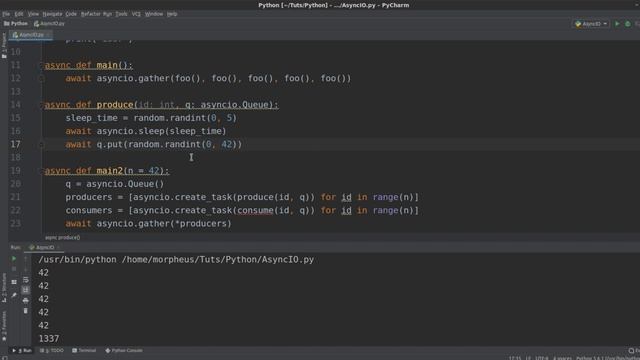Click the tool window quick access icon in corner
The height and width of the screenshot is (360, 640).
pos(4,358)
